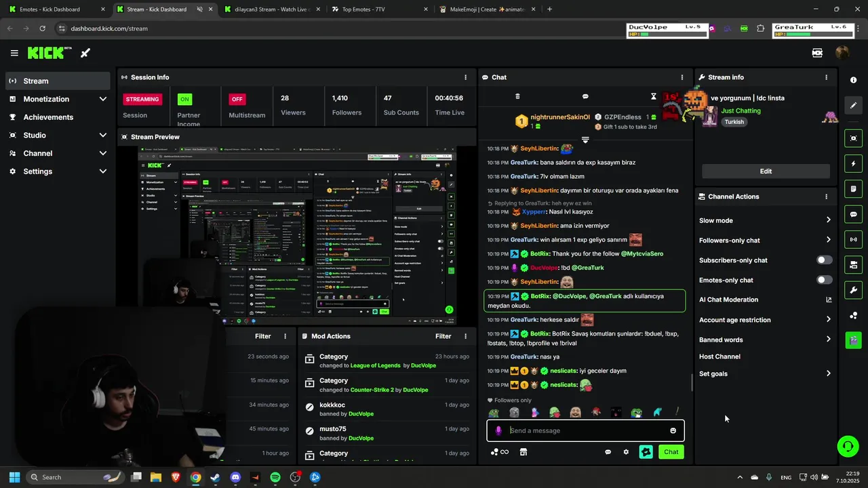Open Slow mode options
Image resolution: width=868 pixels, height=488 pixels.
[766, 220]
